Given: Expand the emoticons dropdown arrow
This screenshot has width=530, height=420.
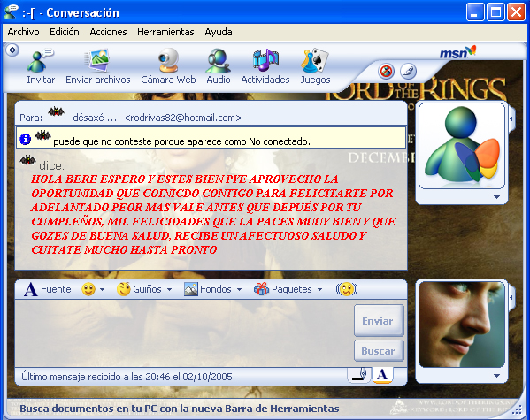Looking at the screenshot, I should point(102,289).
